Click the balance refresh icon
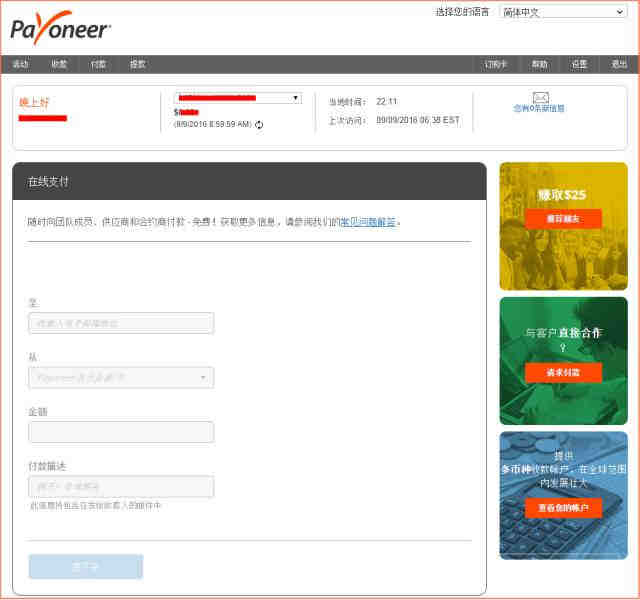640x600 pixels. tap(259, 125)
